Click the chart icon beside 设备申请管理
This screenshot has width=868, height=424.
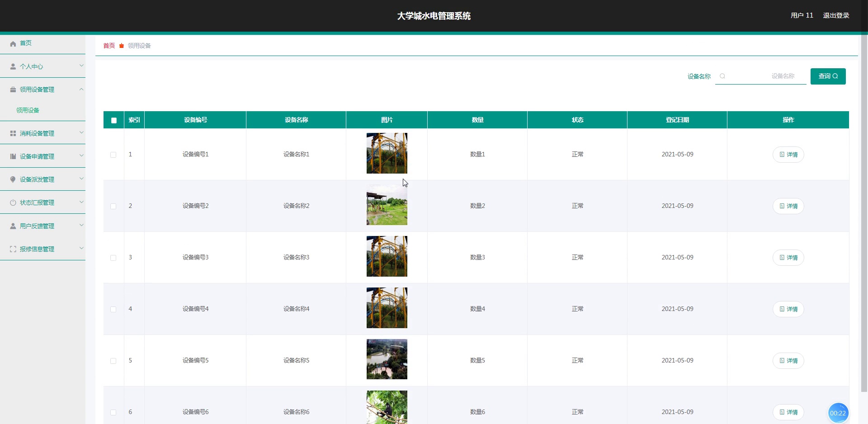point(13,156)
